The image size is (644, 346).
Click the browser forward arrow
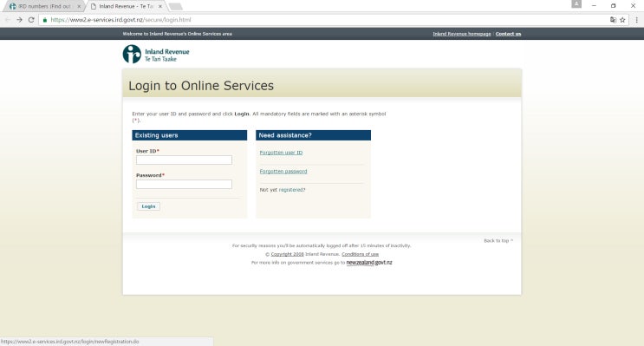pos(19,20)
